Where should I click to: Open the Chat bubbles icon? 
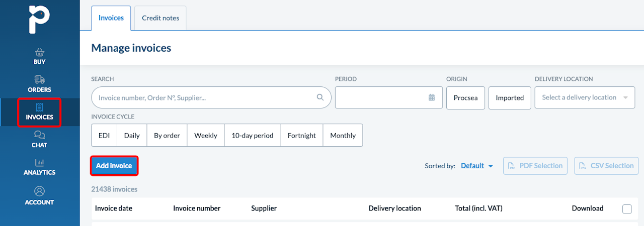(x=39, y=135)
